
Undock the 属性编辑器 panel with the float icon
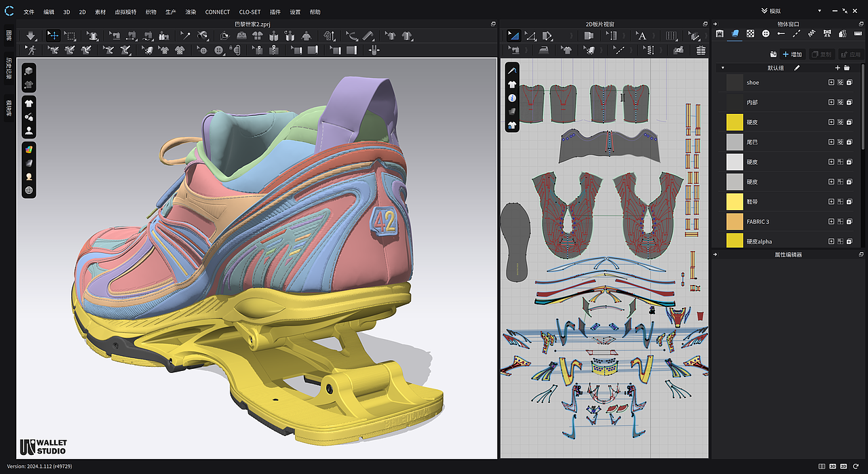(862, 254)
